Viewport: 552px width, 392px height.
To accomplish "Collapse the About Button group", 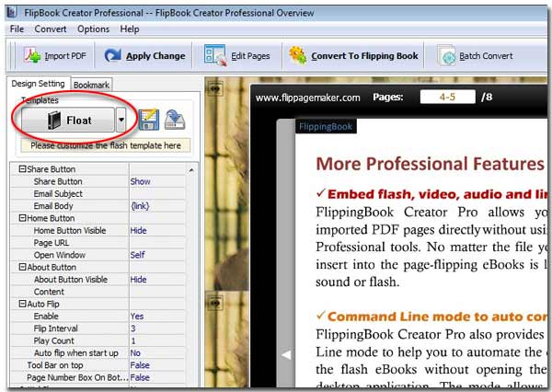I will (x=22, y=267).
